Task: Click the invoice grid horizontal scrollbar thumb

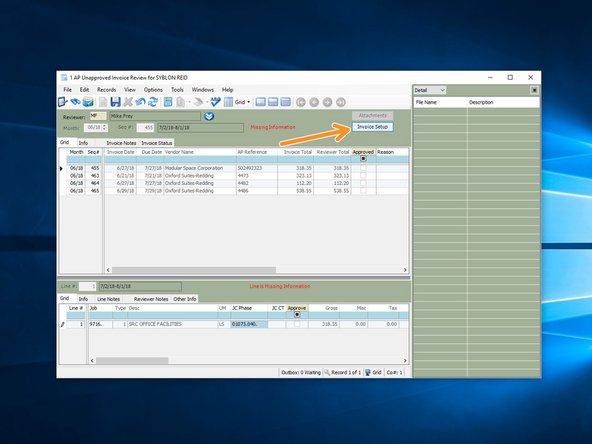Action: 194,270
